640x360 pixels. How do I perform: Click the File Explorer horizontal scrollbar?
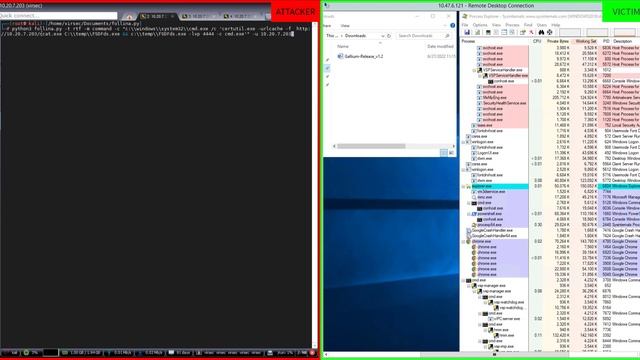click(x=371, y=146)
